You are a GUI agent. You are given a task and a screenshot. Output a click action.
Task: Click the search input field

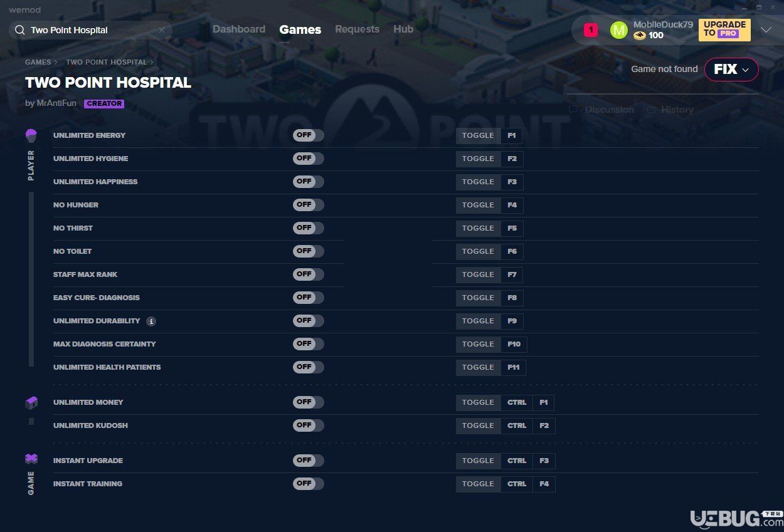pyautogui.click(x=91, y=30)
